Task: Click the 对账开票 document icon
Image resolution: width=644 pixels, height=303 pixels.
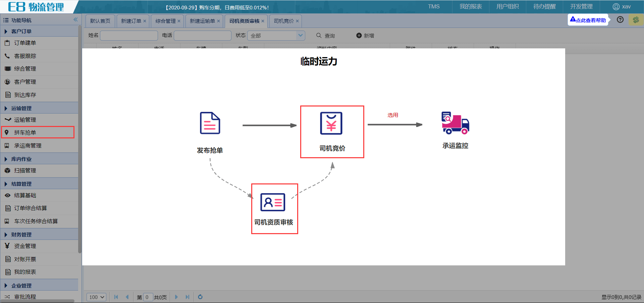Action: [x=7, y=259]
